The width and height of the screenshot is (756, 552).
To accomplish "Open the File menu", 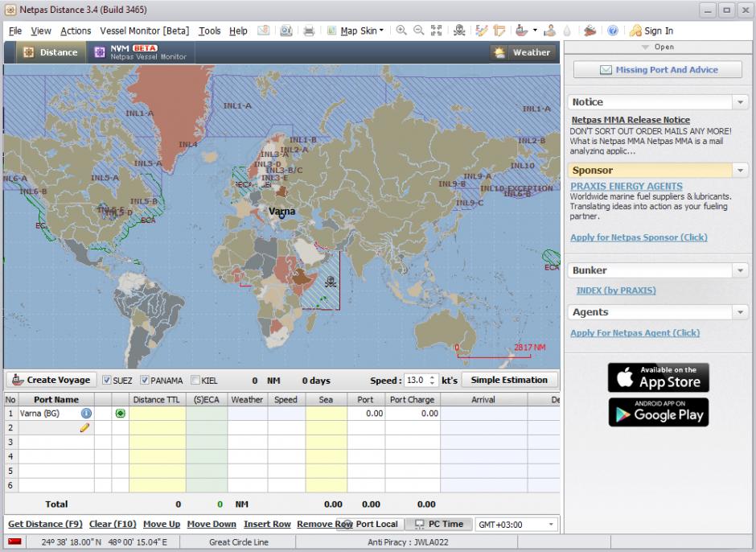I will click(x=15, y=31).
